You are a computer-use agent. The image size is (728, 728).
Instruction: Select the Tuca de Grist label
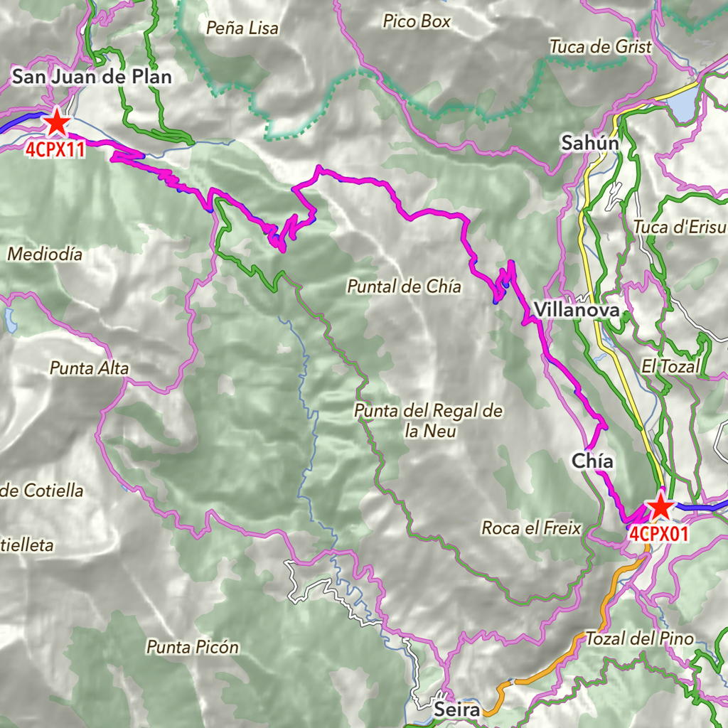point(600,46)
